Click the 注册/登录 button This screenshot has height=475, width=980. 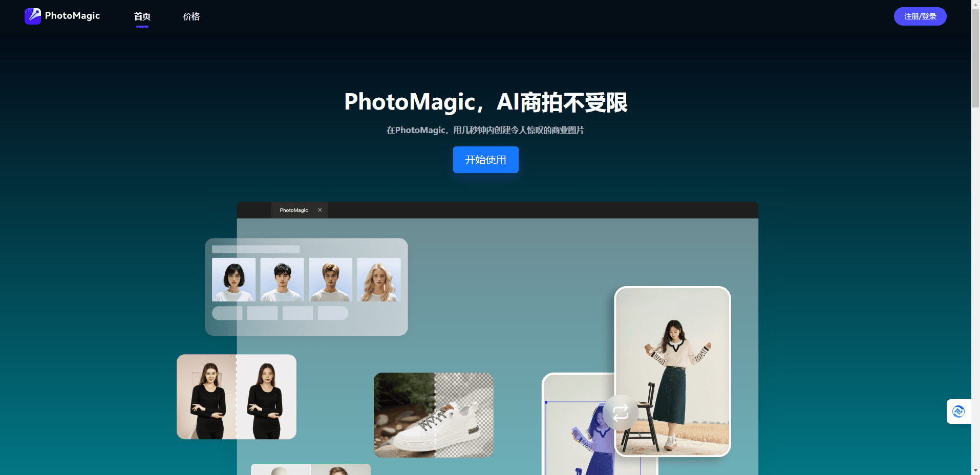click(x=920, y=16)
